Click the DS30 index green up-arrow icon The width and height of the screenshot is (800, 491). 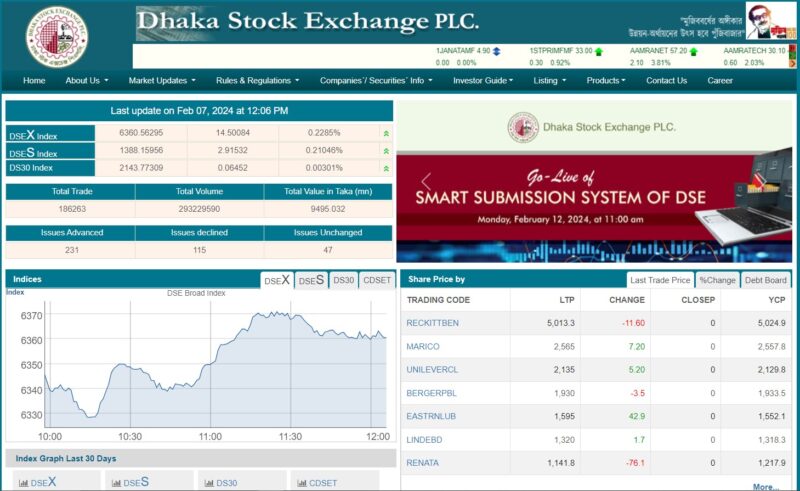tap(386, 168)
